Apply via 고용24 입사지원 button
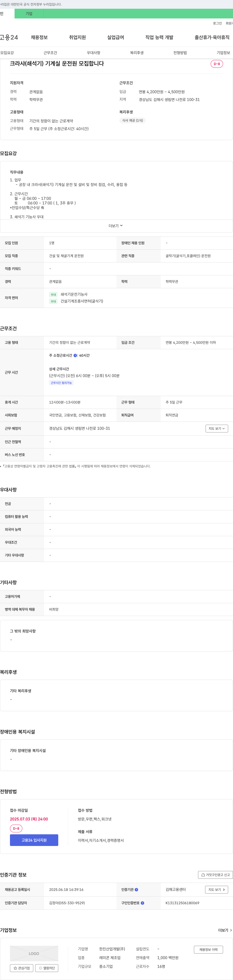The image size is (233, 980). tap(34, 840)
